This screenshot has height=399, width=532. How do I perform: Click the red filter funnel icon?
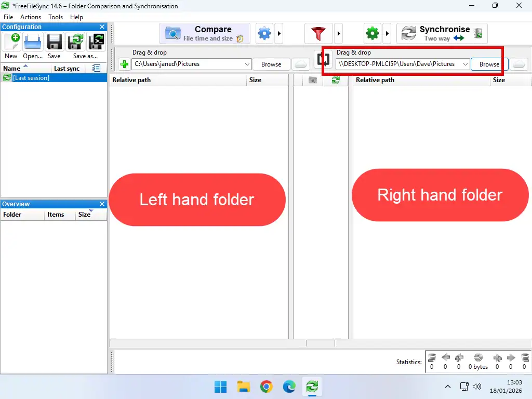tap(318, 33)
